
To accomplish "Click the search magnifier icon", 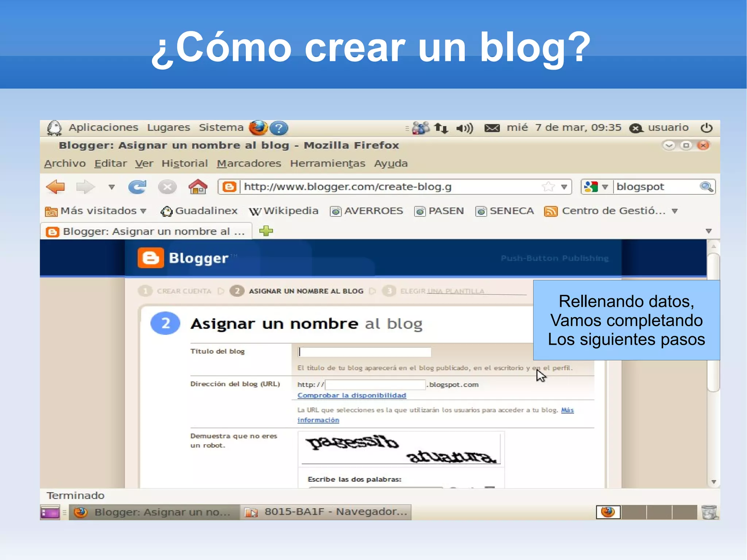I will 707,187.
